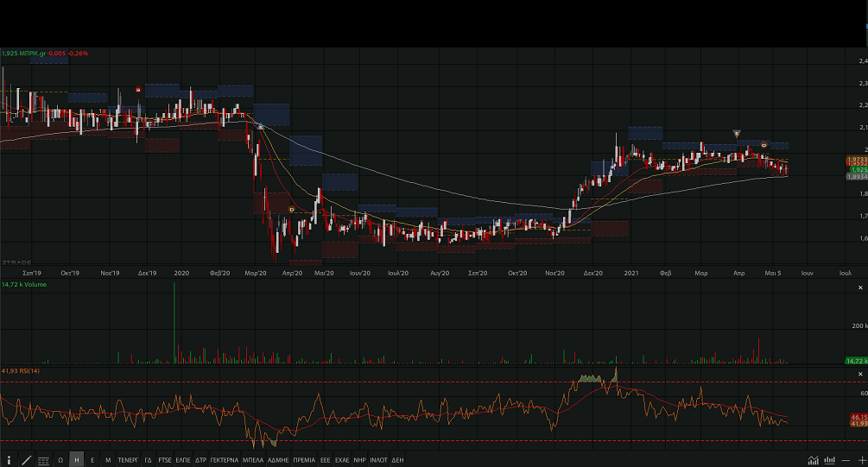This screenshot has width=868, height=467.
Task: Load the ΜΠΕΛΑ chart shortcut
Action: (253, 460)
